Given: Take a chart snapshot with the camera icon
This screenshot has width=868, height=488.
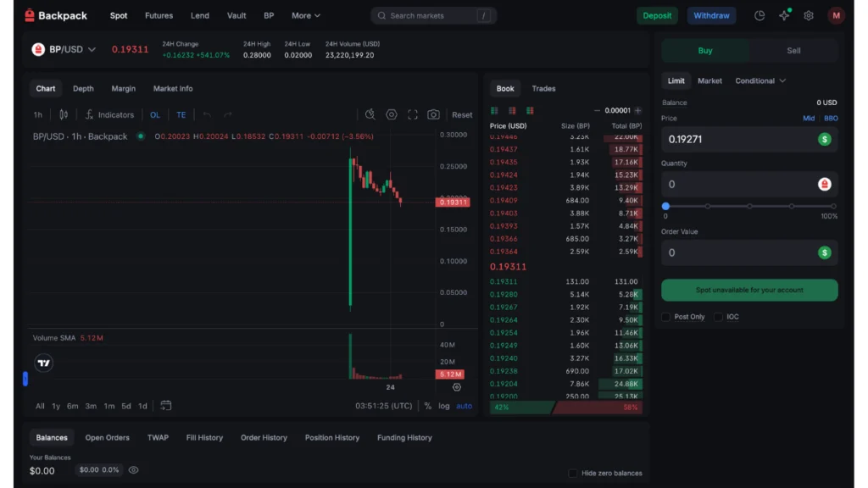Looking at the screenshot, I should (433, 114).
